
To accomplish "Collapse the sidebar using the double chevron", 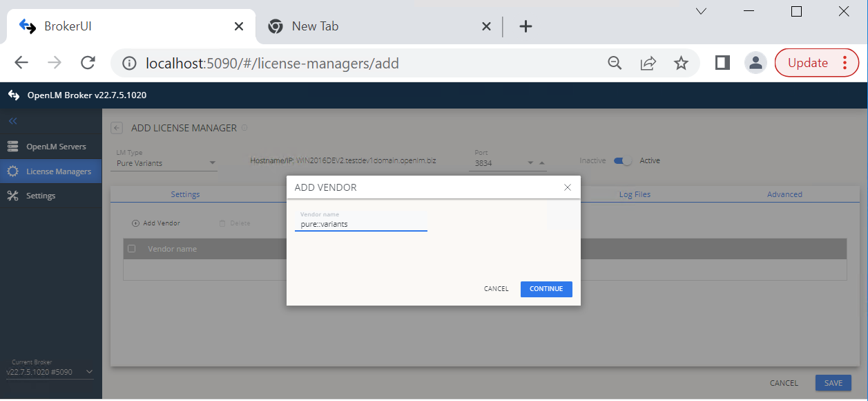I will point(12,120).
